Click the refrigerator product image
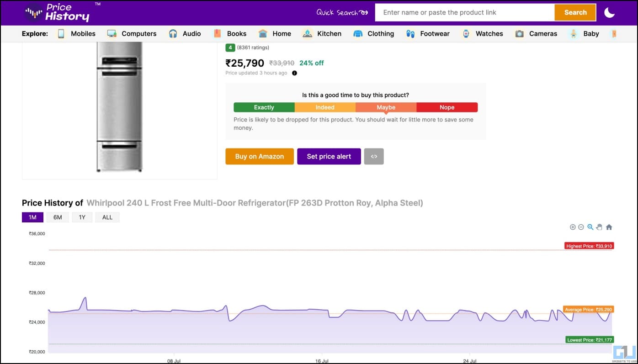This screenshot has width=638, height=364. pyautogui.click(x=120, y=107)
